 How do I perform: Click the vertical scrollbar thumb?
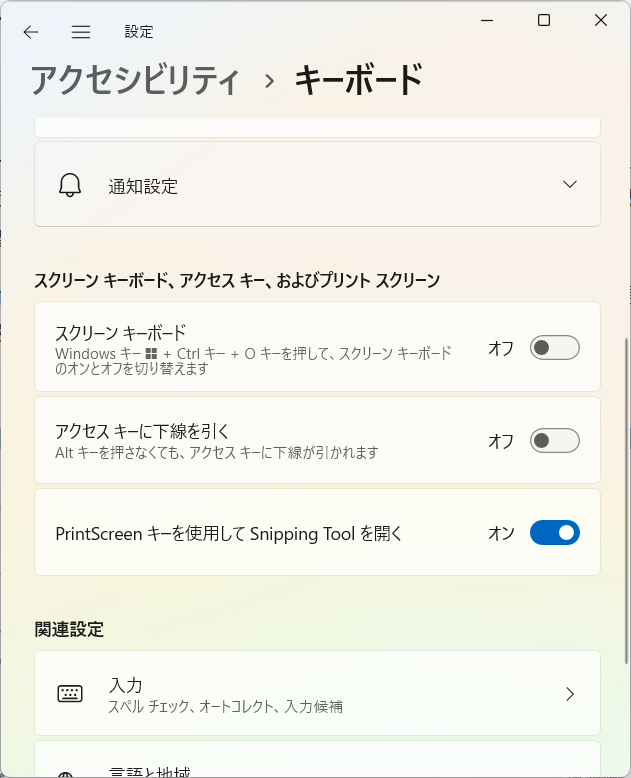[627, 501]
